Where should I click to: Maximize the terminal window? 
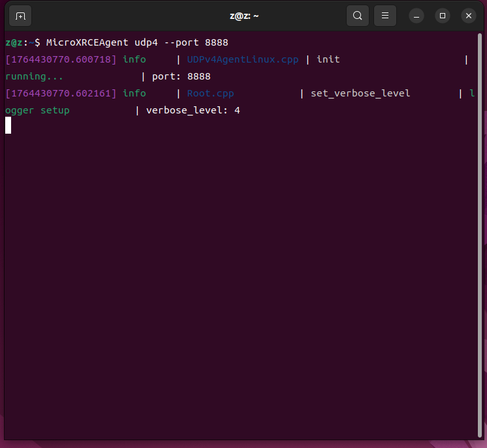(443, 16)
